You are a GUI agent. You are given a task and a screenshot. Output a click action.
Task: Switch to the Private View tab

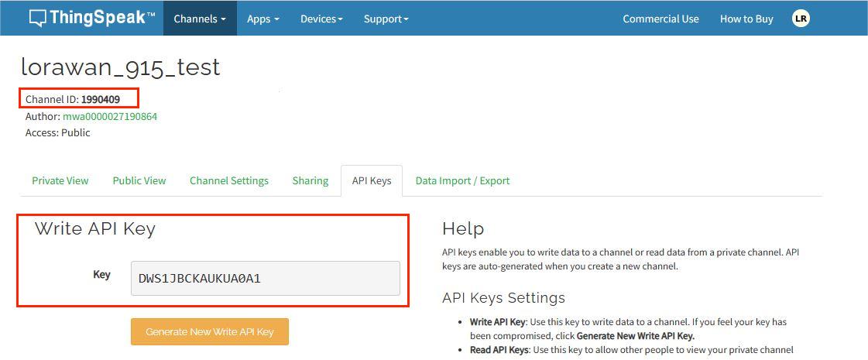coord(60,180)
